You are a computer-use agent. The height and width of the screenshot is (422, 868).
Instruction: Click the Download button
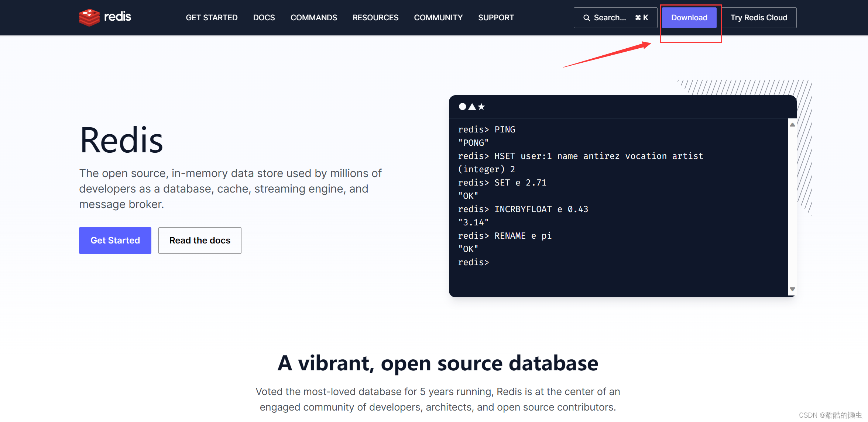(689, 18)
